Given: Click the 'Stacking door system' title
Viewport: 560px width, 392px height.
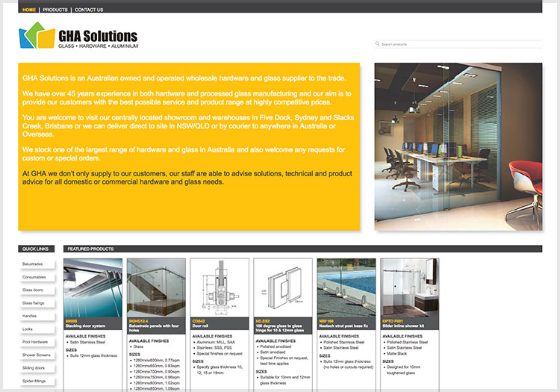Looking at the screenshot, I should tap(85, 326).
